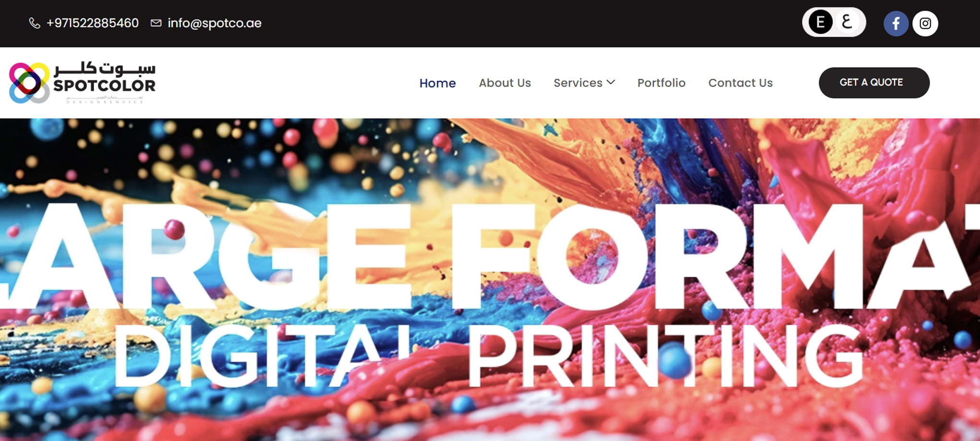
Task: Click the Spotcolor logo
Action: (83, 83)
